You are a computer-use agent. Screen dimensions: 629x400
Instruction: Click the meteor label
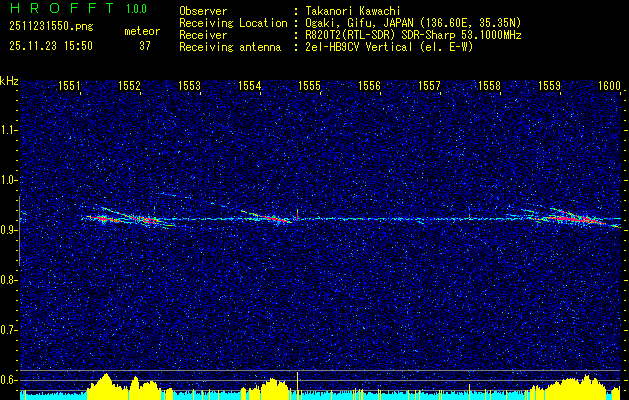[142, 31]
